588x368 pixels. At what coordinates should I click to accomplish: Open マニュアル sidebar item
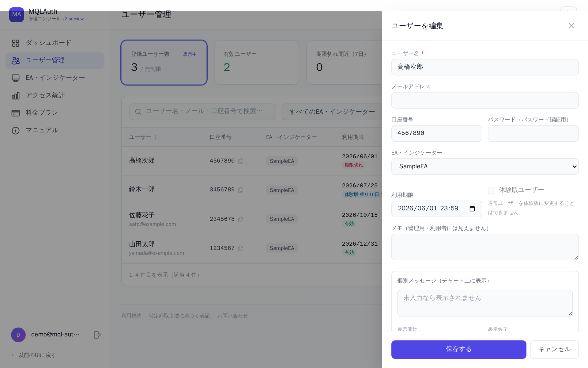point(55,130)
